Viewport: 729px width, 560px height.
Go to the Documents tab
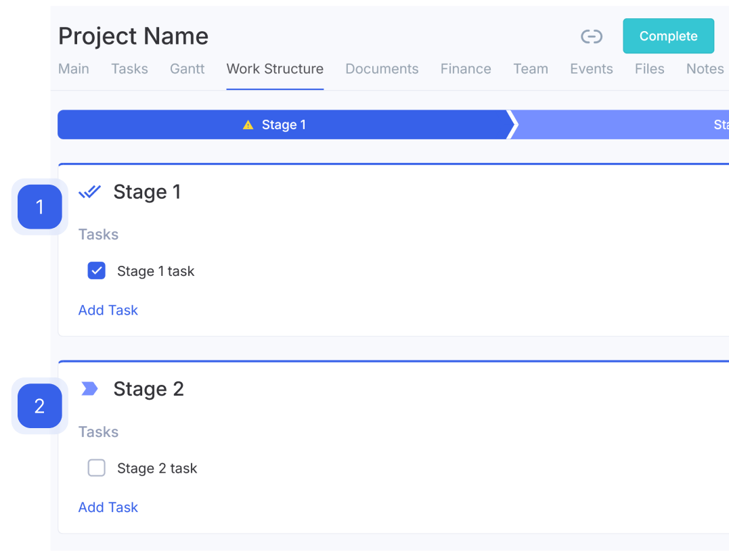(x=382, y=69)
